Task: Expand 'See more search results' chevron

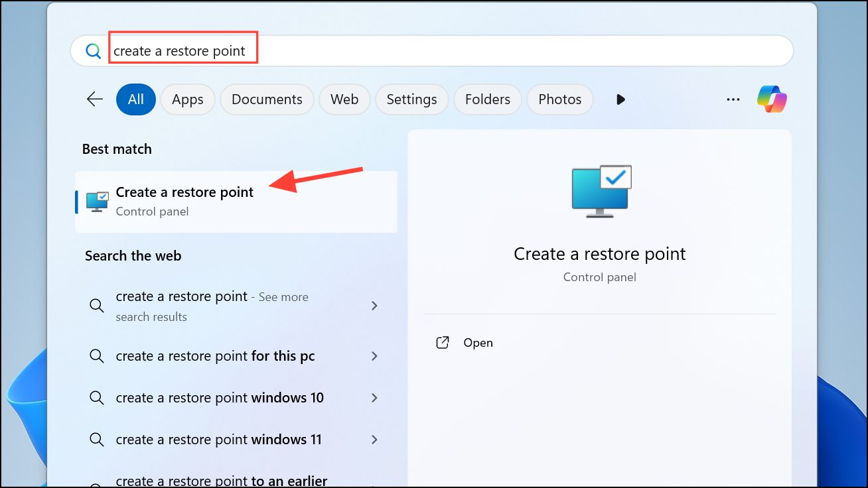Action: [x=374, y=306]
